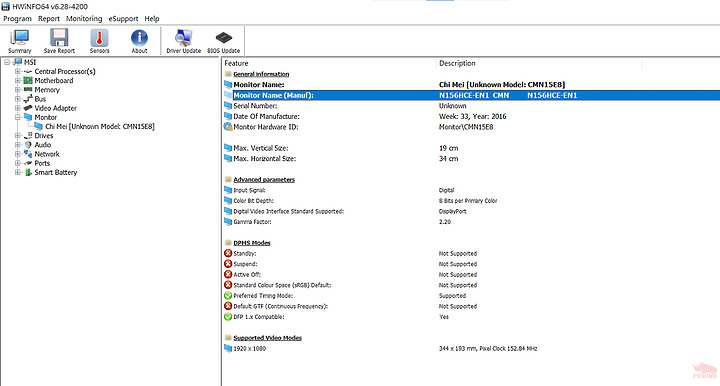The width and height of the screenshot is (720, 386).
Task: Select the General Information section heading
Action: point(261,74)
